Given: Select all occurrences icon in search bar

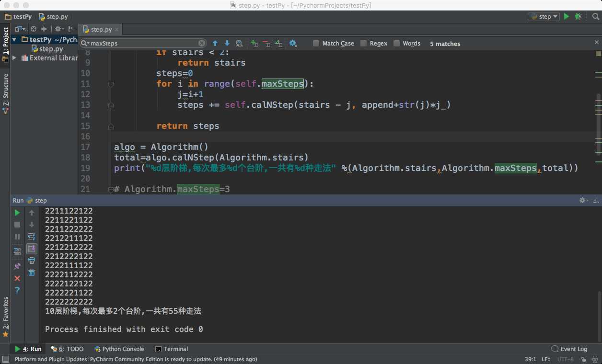Looking at the screenshot, I should pyautogui.click(x=278, y=43).
